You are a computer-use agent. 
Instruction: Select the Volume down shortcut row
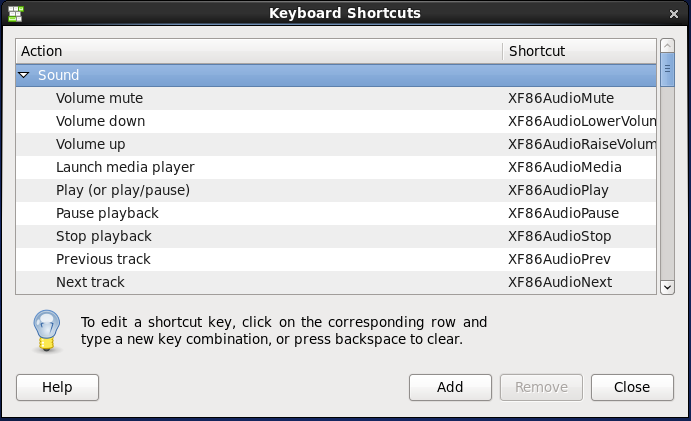coord(100,121)
